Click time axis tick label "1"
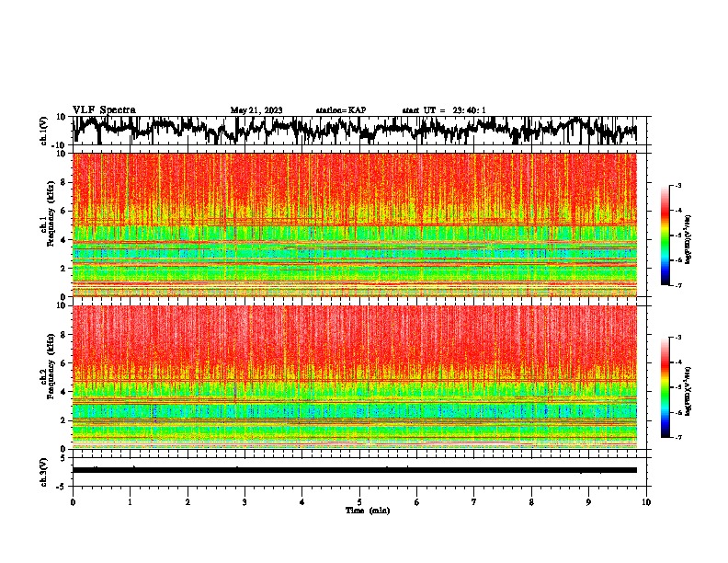728x563 pixels. point(130,502)
